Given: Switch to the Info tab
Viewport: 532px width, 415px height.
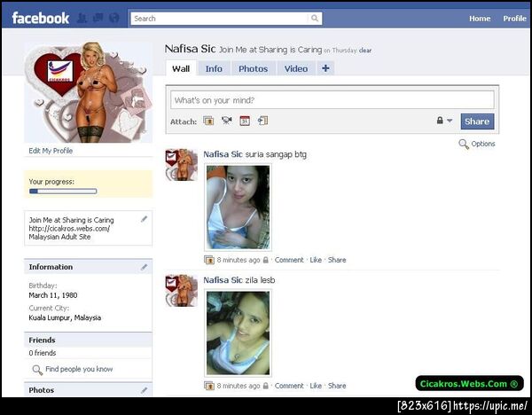Looking at the screenshot, I should click(214, 68).
